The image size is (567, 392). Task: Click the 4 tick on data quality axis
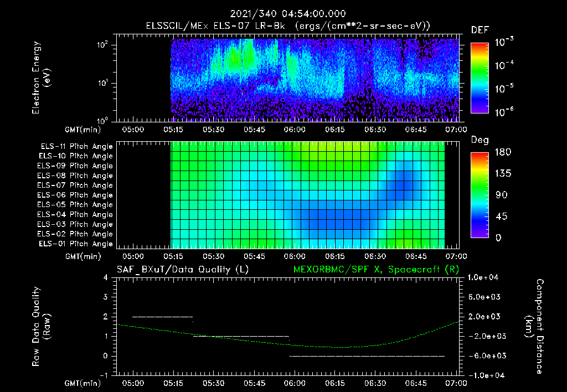click(105, 277)
